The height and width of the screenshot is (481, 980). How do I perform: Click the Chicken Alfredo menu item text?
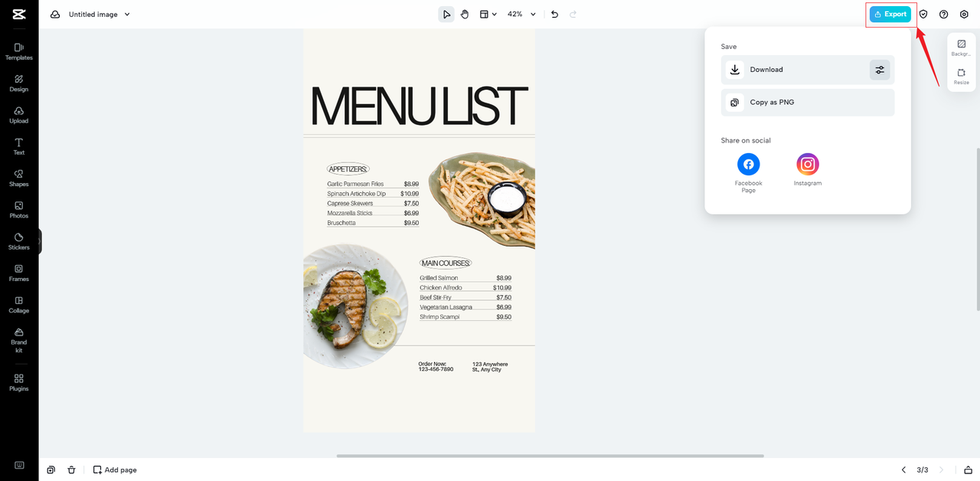(x=441, y=287)
